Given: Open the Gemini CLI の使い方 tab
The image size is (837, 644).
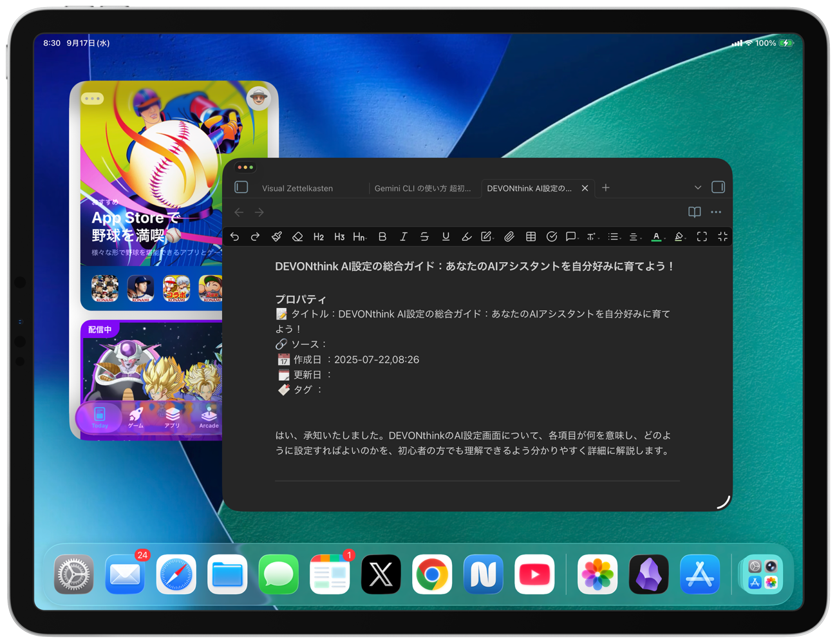Looking at the screenshot, I should [422, 187].
